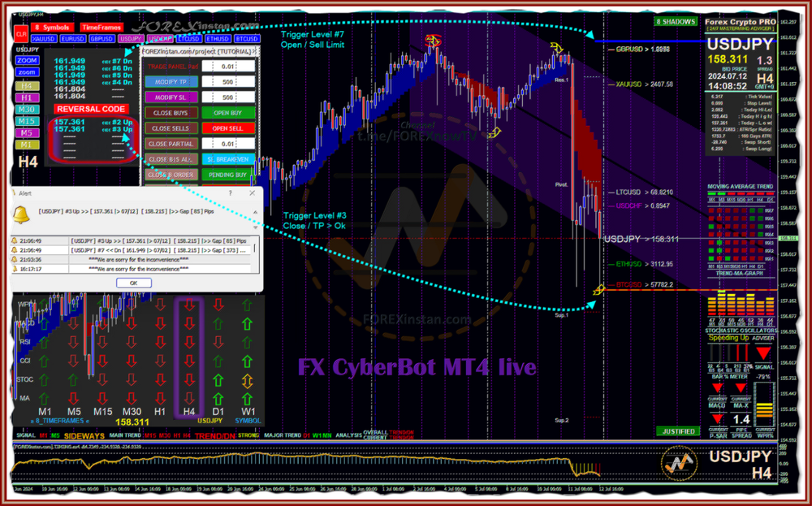Click the XAUUSD > 2407.58 chart label
This screenshot has width=812, height=506.
(644, 84)
